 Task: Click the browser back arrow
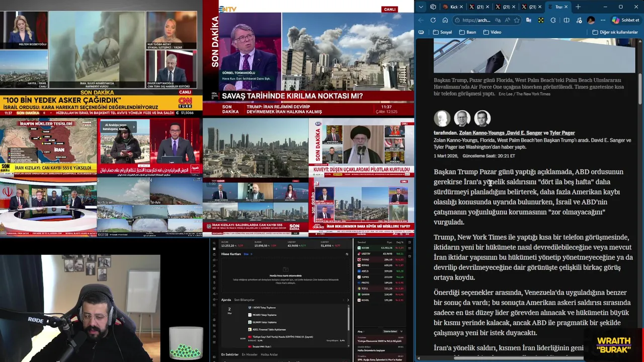pyautogui.click(x=421, y=20)
